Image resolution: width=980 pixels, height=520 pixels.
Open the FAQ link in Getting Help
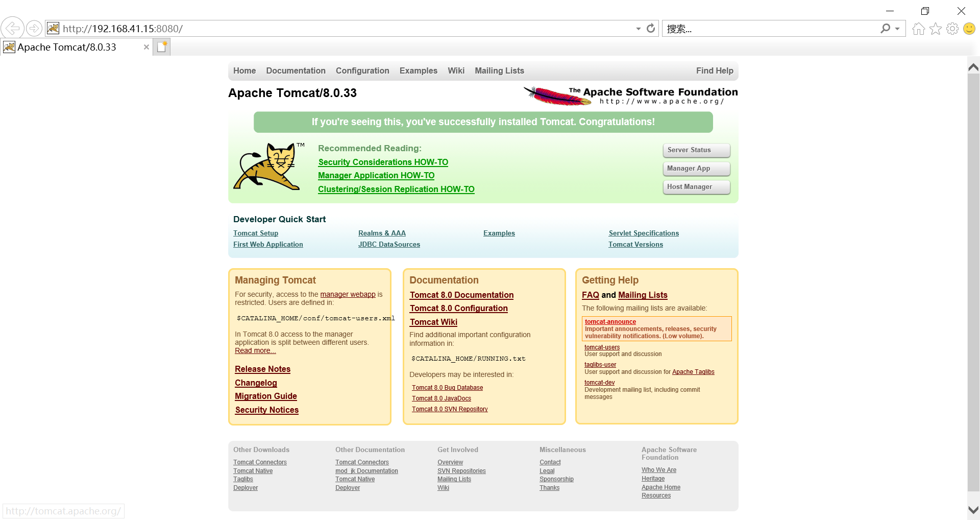591,295
